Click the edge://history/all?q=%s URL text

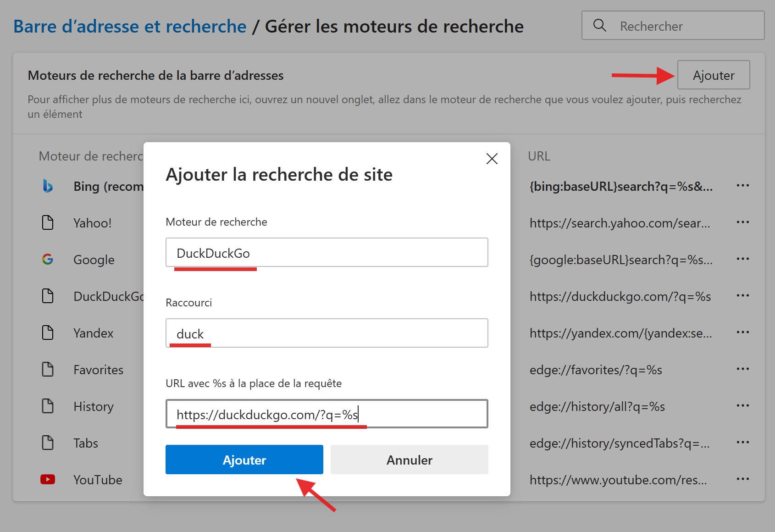[x=597, y=406]
